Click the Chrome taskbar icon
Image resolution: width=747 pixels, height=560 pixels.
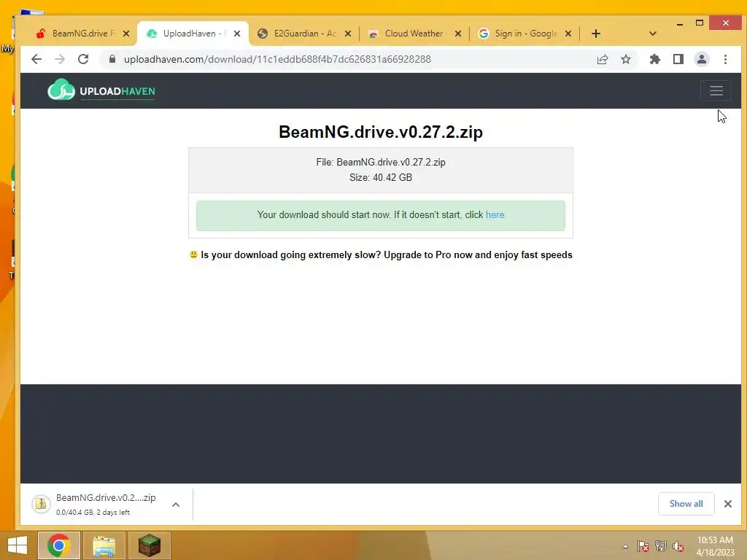[59, 545]
